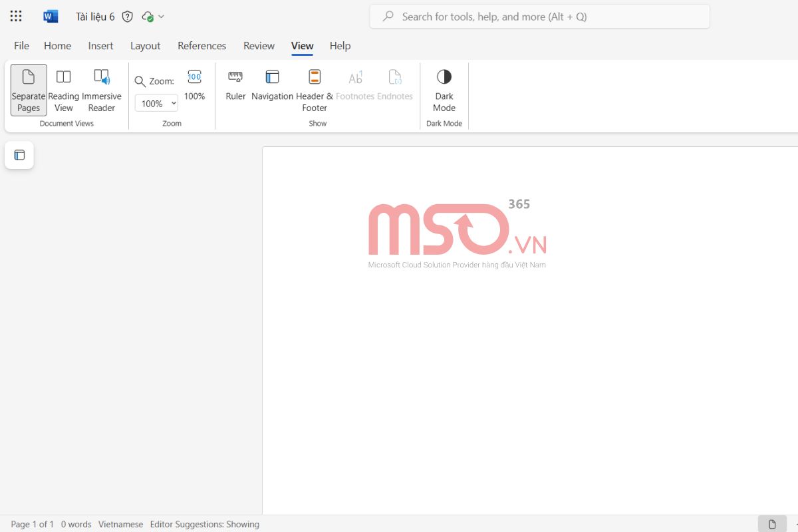This screenshot has height=532, width=798.
Task: Open the Help tab
Action: [340, 46]
